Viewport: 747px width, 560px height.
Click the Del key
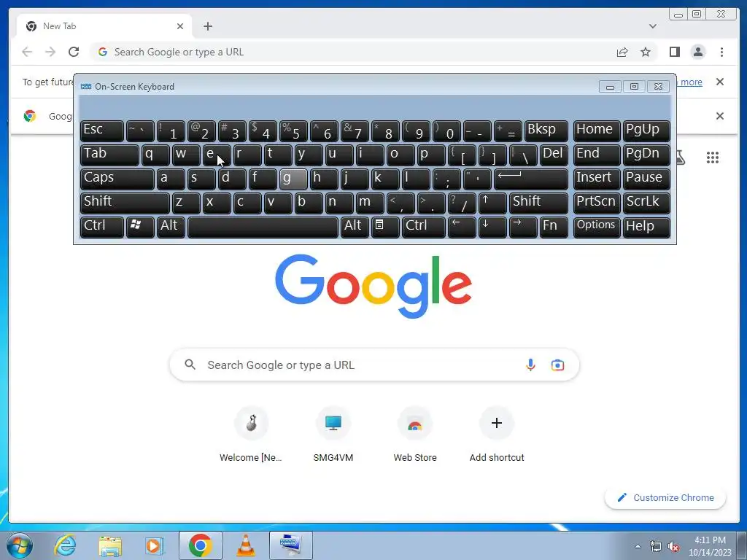coord(554,155)
